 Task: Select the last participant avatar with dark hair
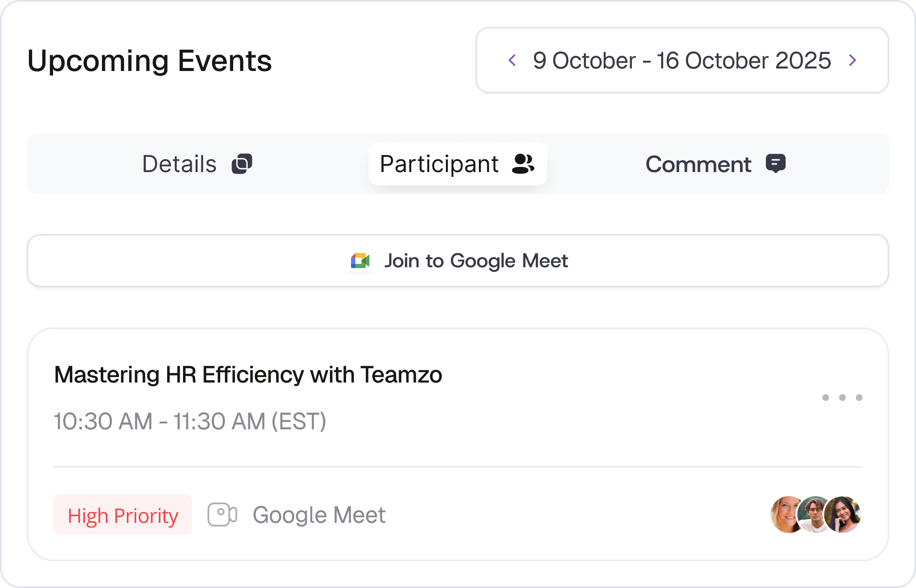[x=842, y=514]
